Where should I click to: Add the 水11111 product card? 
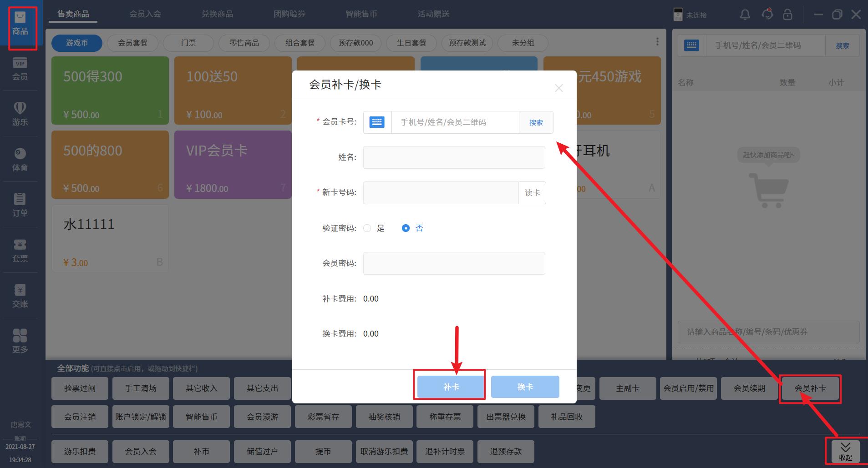pyautogui.click(x=110, y=238)
